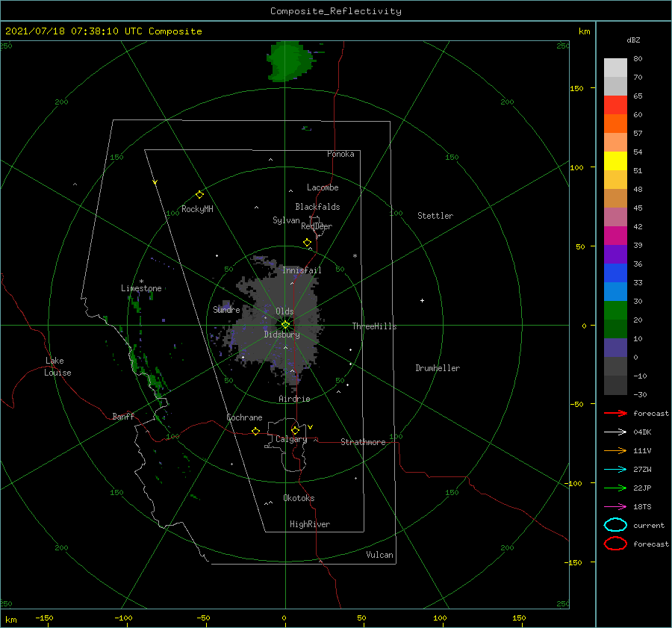Click the RedDeer city label
This screenshot has width=672, height=628.
click(x=317, y=226)
